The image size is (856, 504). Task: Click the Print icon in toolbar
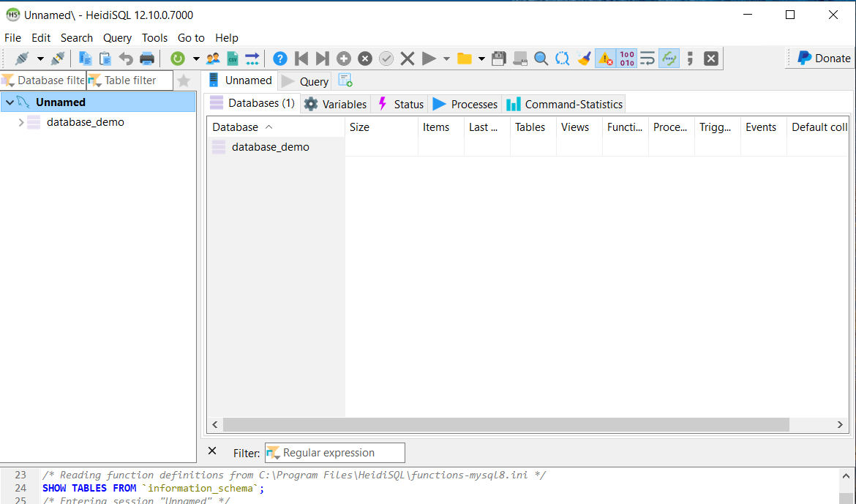coord(147,59)
